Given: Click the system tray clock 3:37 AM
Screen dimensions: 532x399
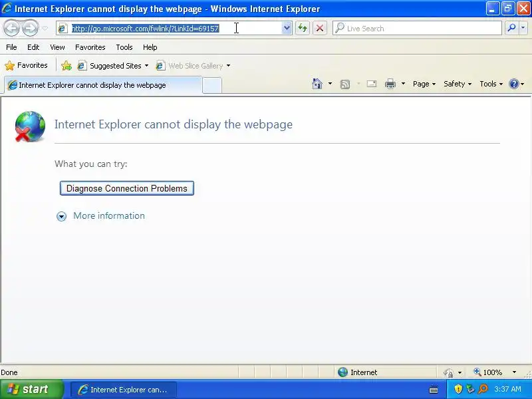Looking at the screenshot, I should 507,389.
